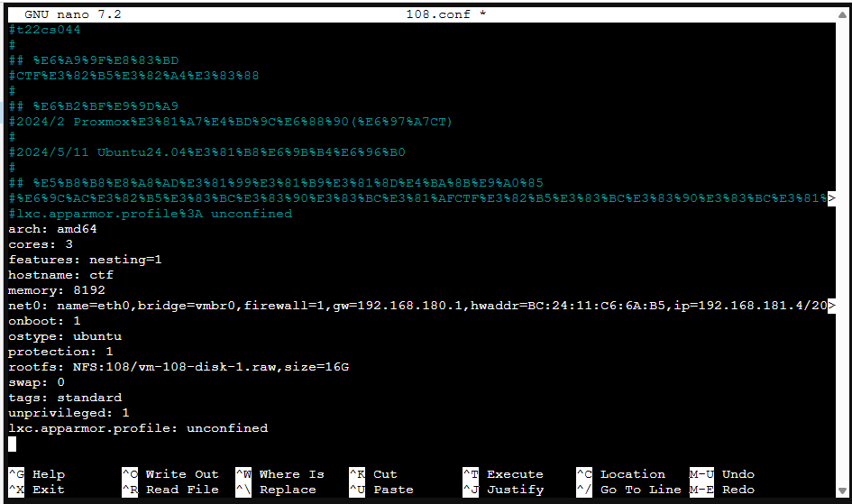Click uncommented 'lxc.apparmor.profile: unconfined' line
852x504 pixels.
click(138, 428)
